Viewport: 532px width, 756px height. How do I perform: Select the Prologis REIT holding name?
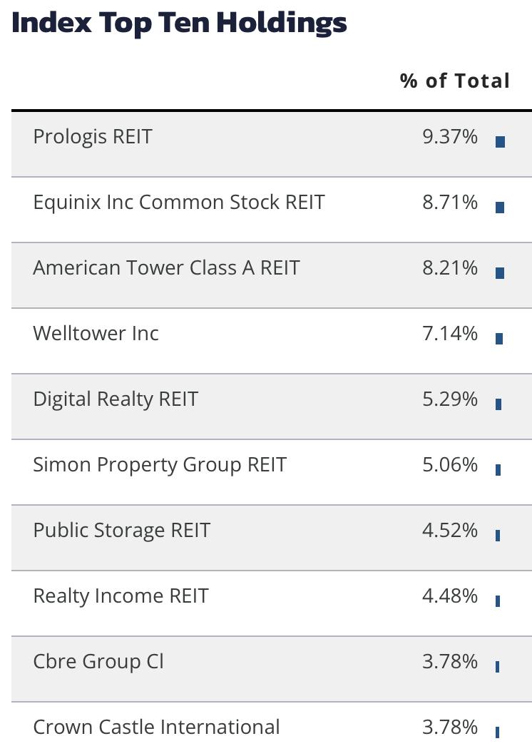click(x=93, y=138)
